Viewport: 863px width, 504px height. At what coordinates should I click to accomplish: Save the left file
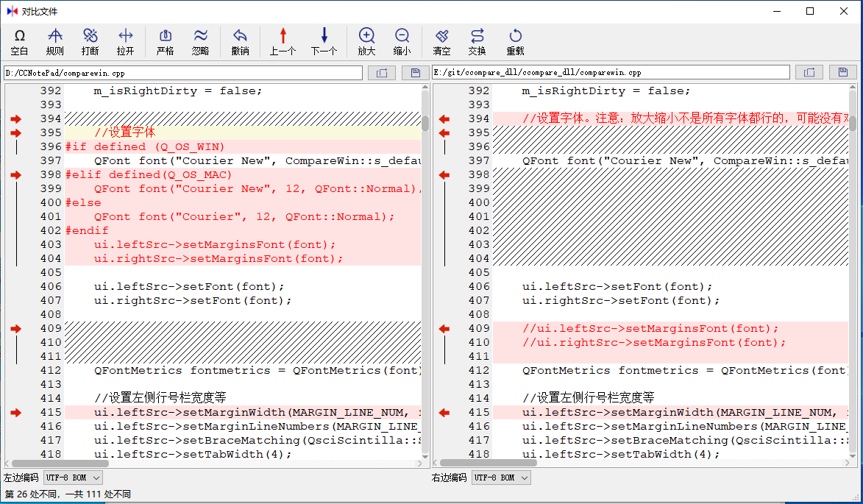coord(416,73)
